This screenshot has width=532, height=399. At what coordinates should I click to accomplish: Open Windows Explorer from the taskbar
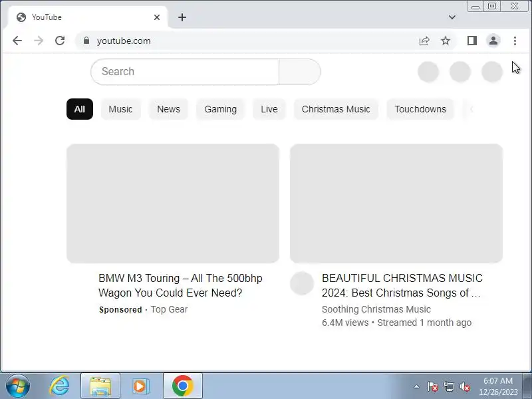click(100, 386)
